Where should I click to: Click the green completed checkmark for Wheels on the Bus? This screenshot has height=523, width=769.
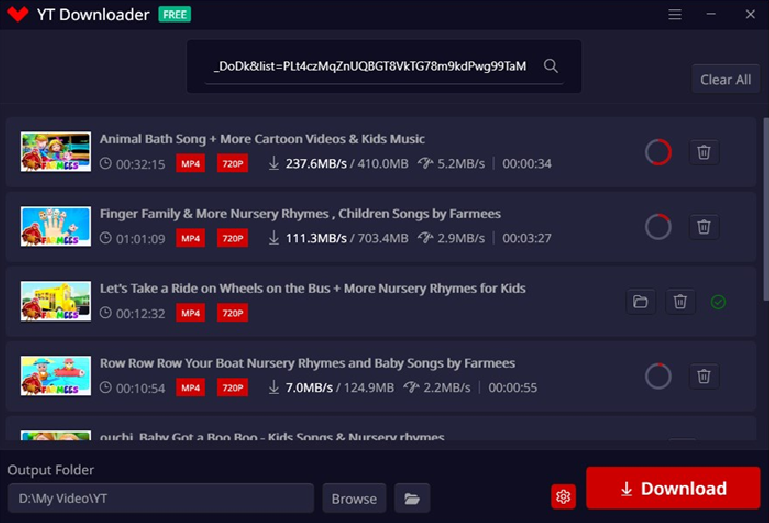[x=718, y=302]
